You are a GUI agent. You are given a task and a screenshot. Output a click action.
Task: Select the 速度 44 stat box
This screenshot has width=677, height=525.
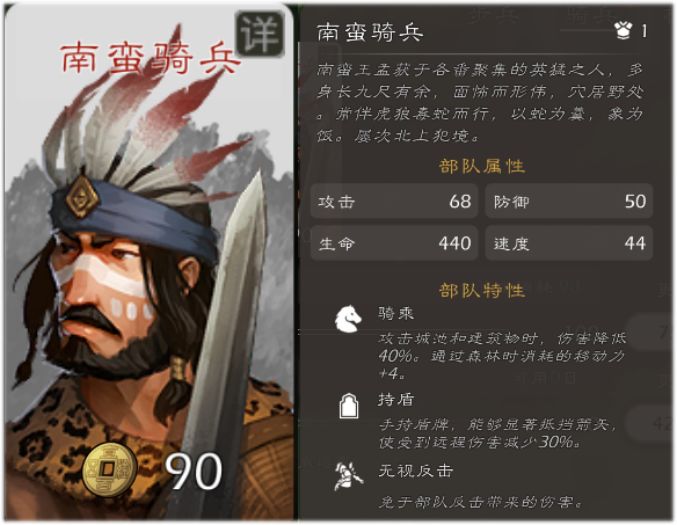coord(569,243)
